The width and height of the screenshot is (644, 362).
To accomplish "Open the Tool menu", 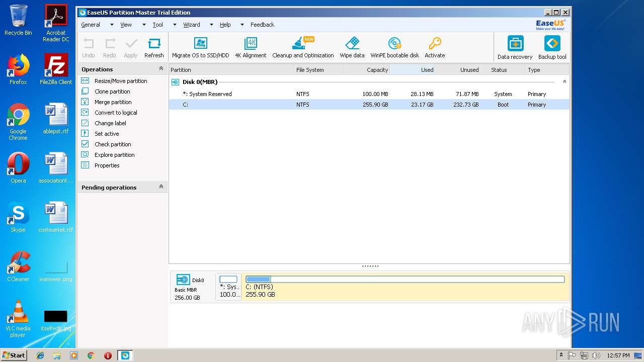I will point(157,25).
